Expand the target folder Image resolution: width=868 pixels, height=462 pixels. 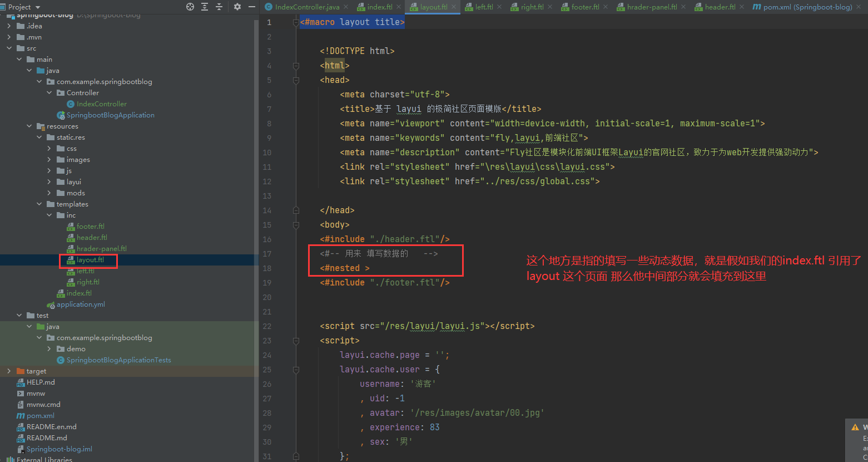point(9,371)
